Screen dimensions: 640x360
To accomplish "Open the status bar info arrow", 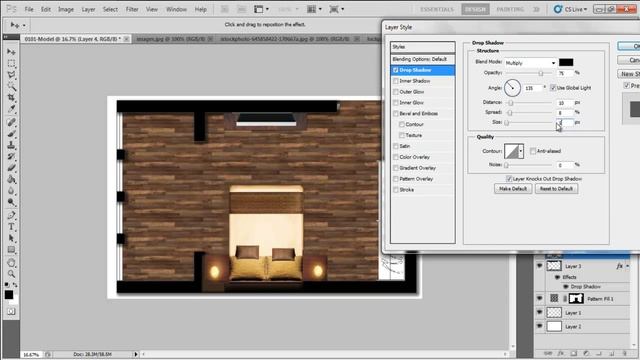I will pos(136,354).
